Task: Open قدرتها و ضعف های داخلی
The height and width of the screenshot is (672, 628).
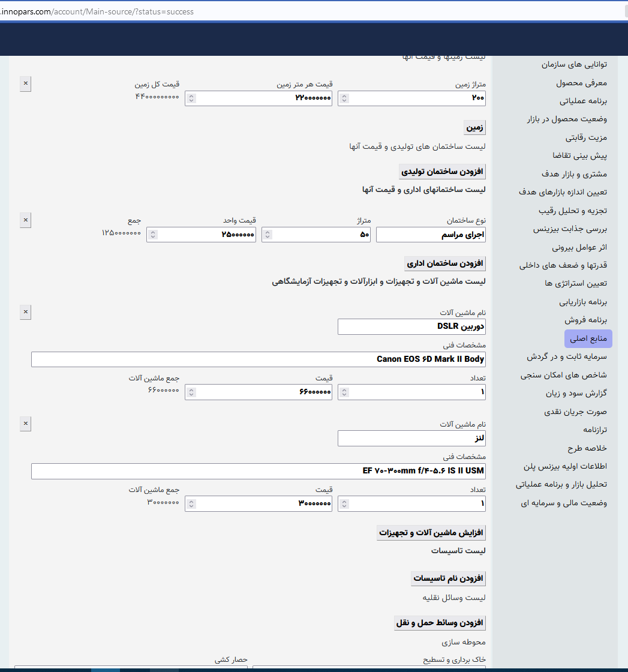Action: (563, 265)
